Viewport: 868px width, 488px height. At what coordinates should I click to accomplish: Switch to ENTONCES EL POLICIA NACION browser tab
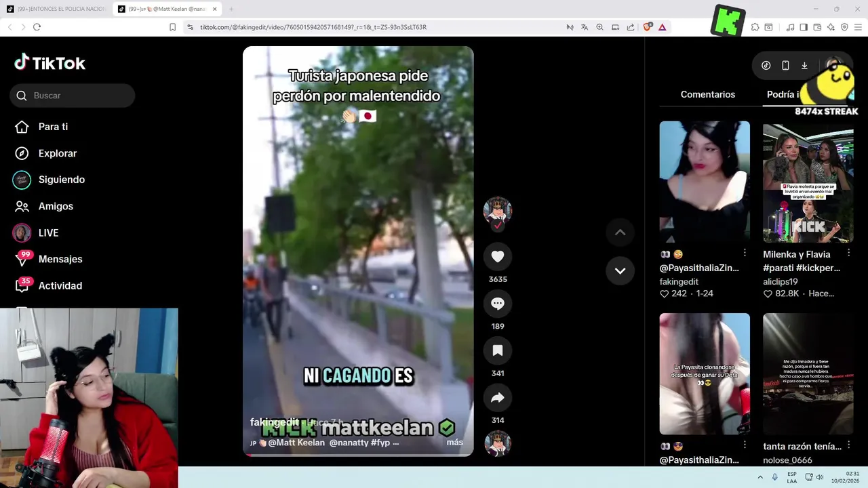pos(56,9)
